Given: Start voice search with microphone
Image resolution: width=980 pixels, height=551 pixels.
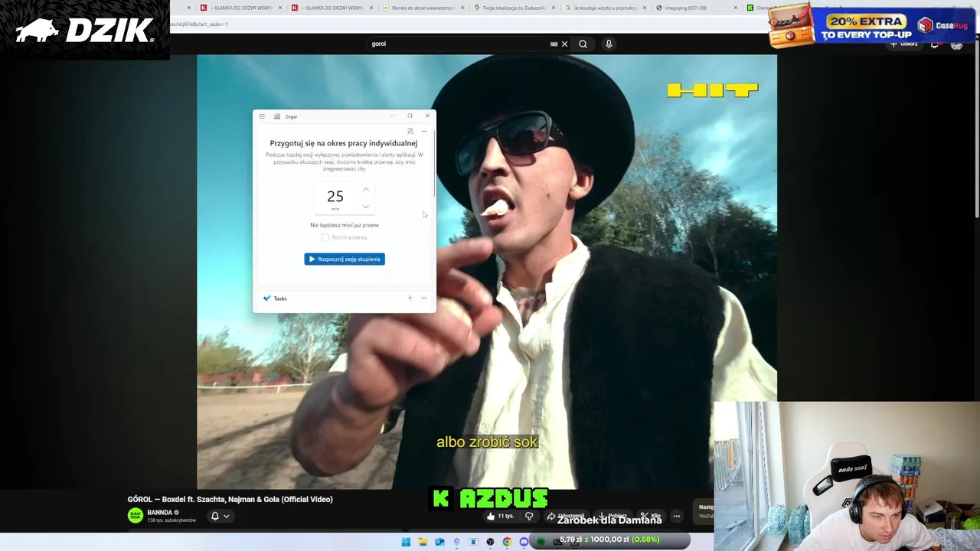Looking at the screenshot, I should [x=609, y=44].
